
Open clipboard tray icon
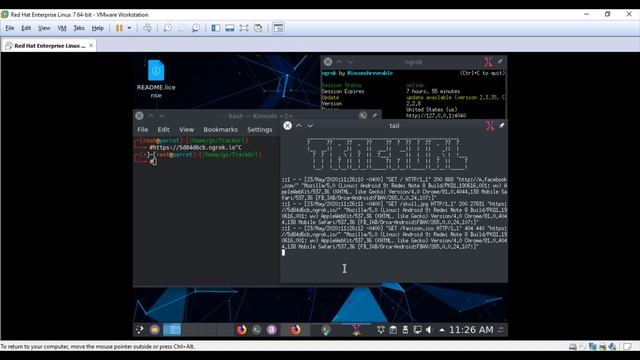[x=393, y=329]
